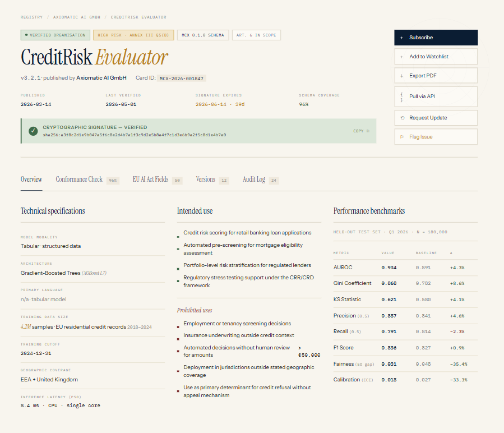
Task: Click the Pull via API button
Action: click(x=436, y=96)
